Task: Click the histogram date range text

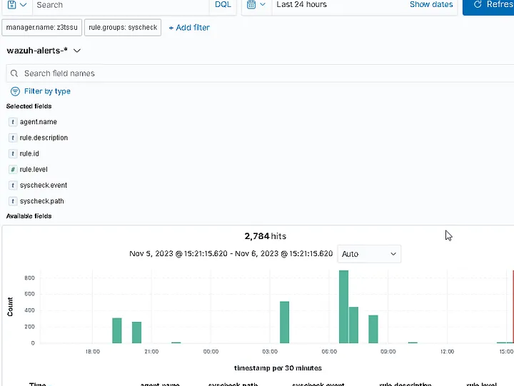Action: point(231,254)
